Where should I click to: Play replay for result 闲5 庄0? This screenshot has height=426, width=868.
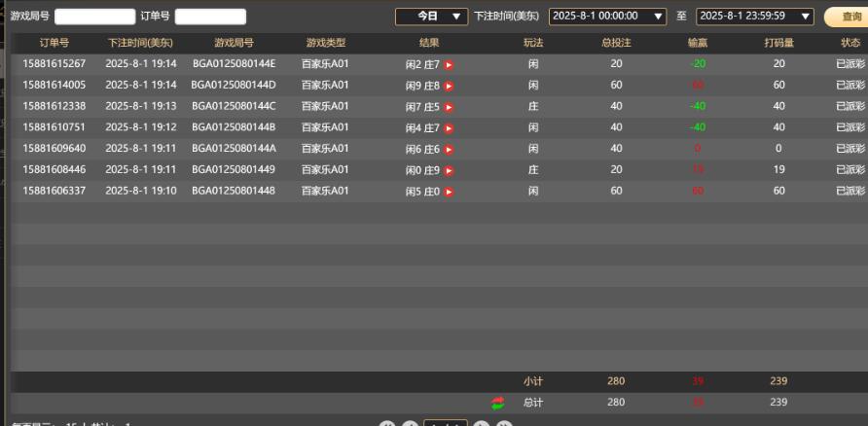pos(449,191)
